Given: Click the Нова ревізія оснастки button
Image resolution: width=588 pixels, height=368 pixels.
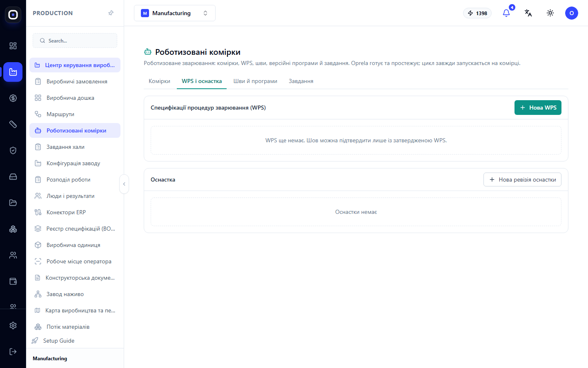Looking at the screenshot, I should pos(522,180).
